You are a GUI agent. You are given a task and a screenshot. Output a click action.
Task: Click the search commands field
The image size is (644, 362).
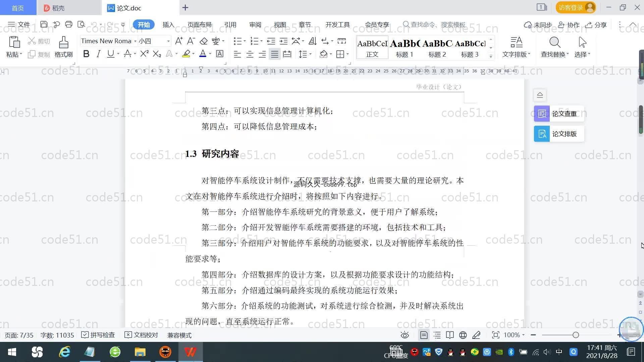point(434,24)
